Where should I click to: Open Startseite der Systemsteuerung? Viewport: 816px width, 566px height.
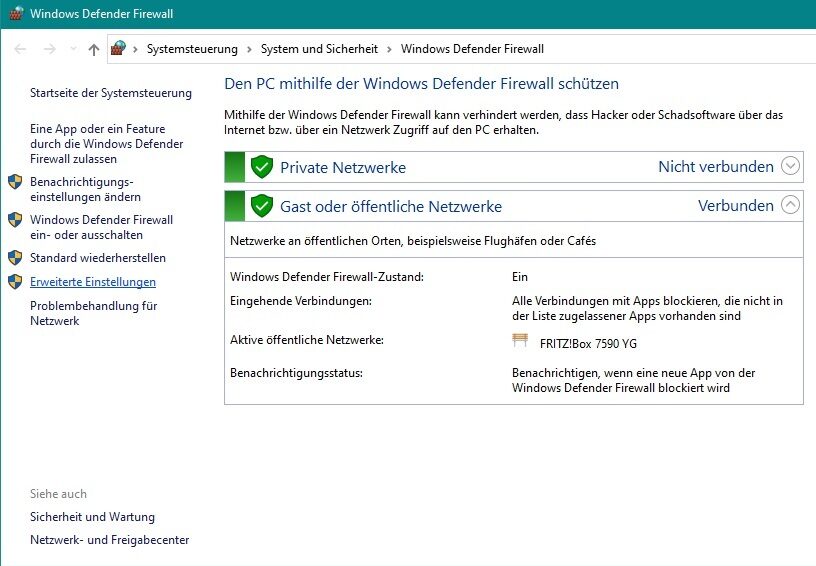pos(110,93)
